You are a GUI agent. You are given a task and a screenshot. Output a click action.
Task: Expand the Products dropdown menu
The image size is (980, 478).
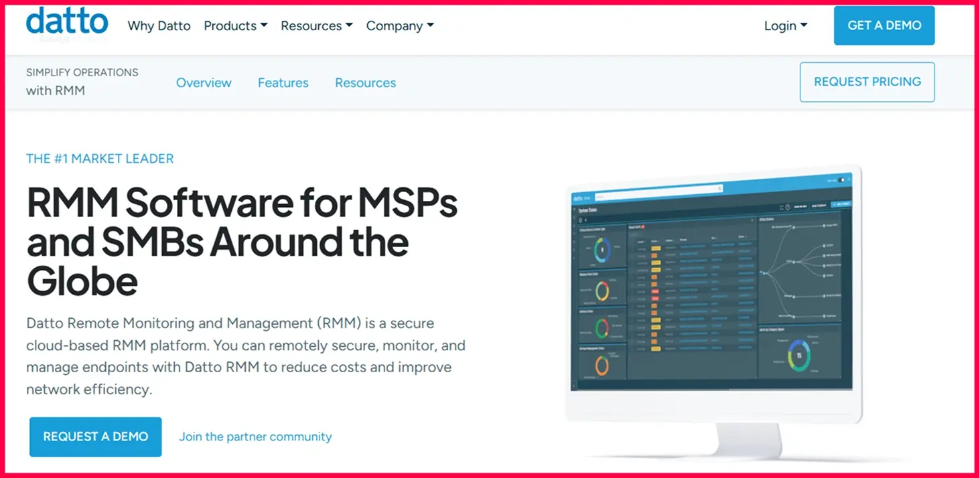pyautogui.click(x=236, y=26)
